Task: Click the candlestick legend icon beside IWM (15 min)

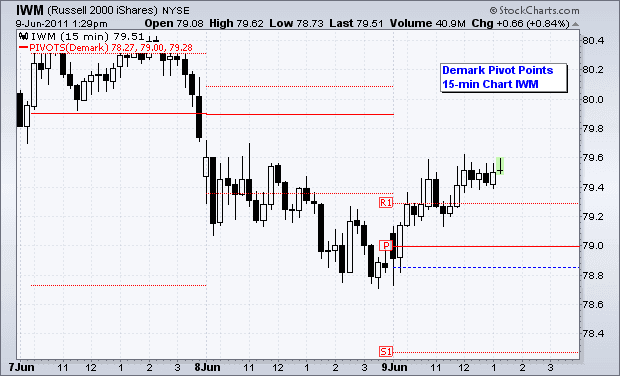Action: 24,37
